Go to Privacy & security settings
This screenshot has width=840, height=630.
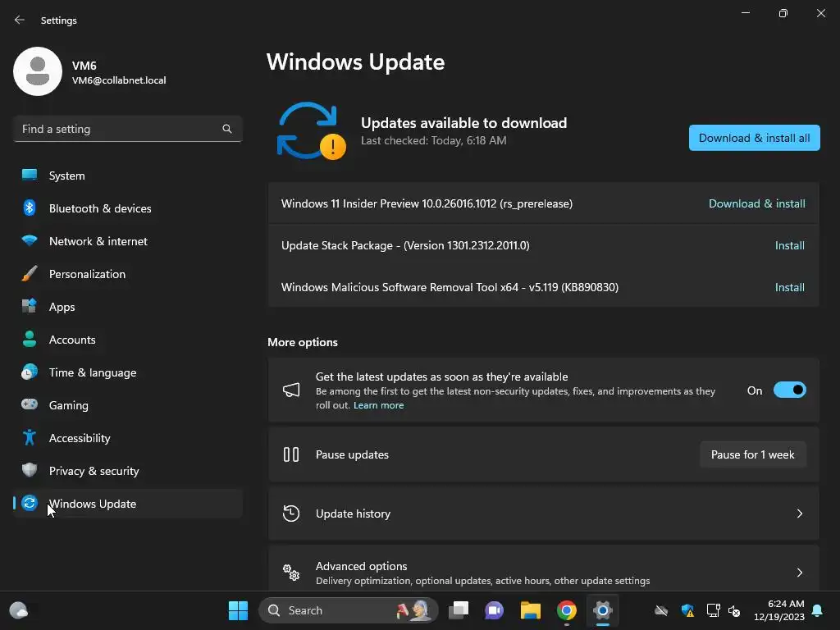[x=128, y=470]
